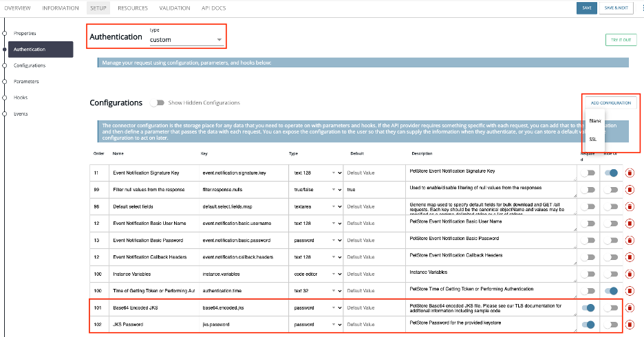644x337 pixels.
Task: Click the Try It Out button
Action: 621,40
